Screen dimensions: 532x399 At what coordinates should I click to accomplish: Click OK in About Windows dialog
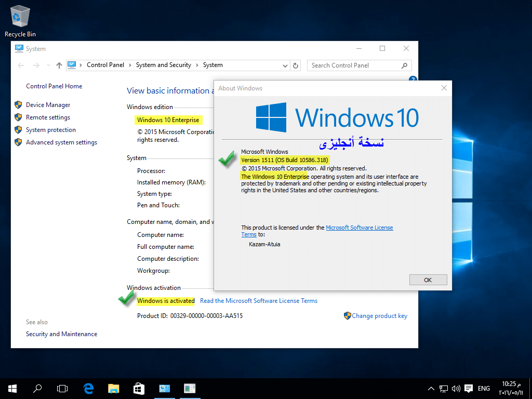[x=428, y=280]
